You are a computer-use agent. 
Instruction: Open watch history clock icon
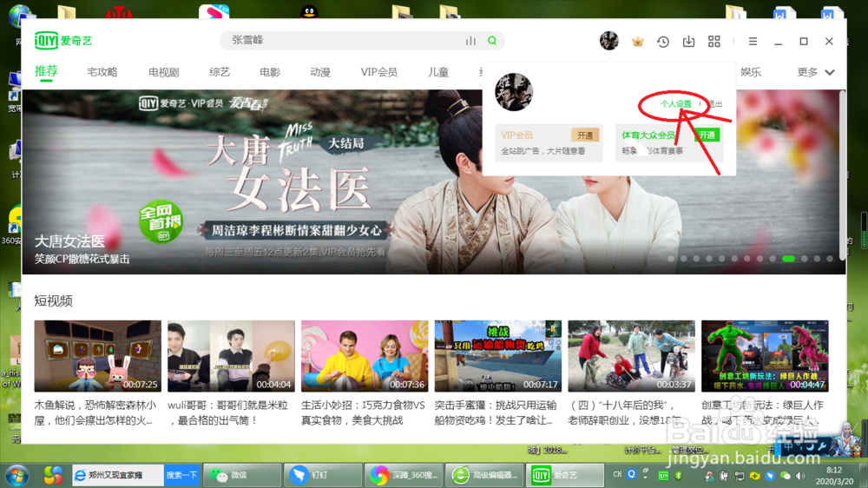click(x=663, y=42)
